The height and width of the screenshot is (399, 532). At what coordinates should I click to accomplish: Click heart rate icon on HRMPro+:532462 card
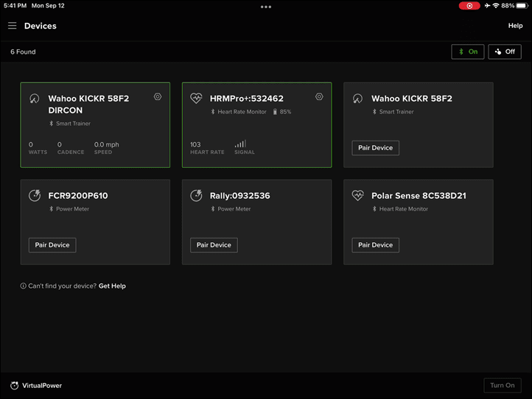(196, 99)
